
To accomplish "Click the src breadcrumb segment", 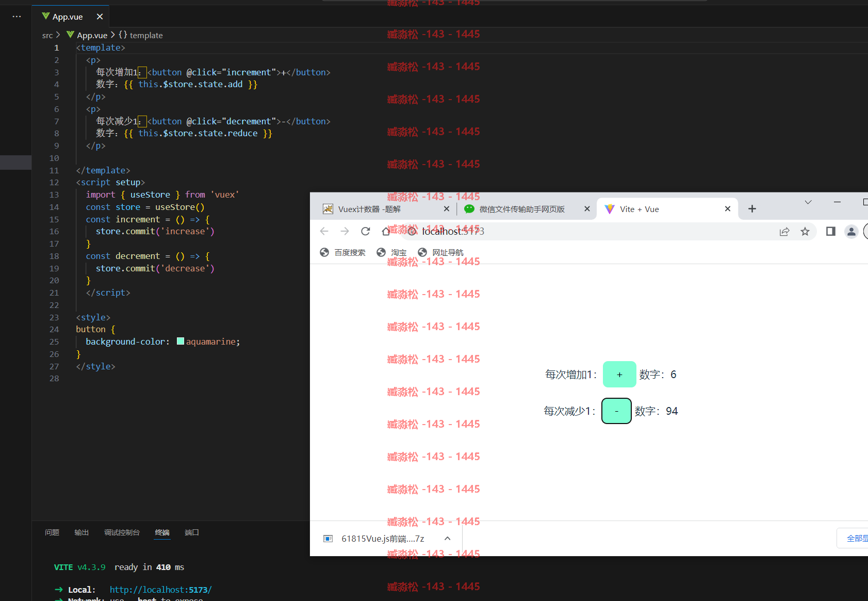I will point(47,35).
